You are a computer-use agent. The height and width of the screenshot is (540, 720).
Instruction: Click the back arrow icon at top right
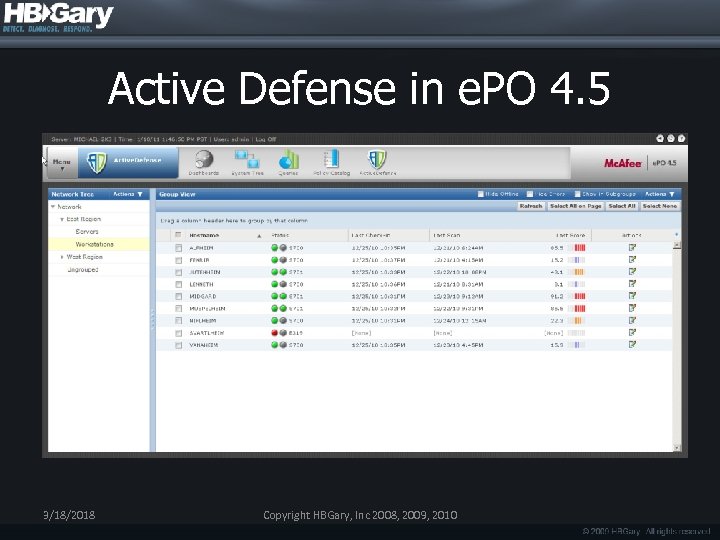tap(660, 138)
